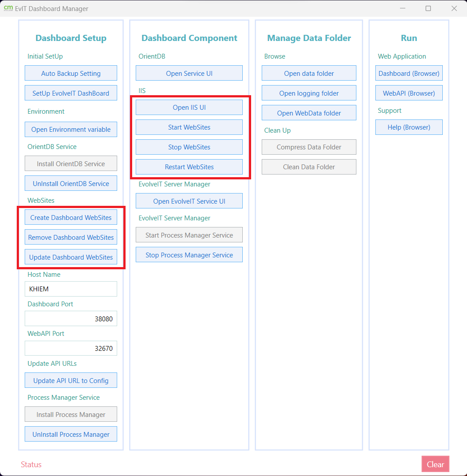The width and height of the screenshot is (467, 476).
Task: Click Clean Data Folder button
Action: coord(309,167)
